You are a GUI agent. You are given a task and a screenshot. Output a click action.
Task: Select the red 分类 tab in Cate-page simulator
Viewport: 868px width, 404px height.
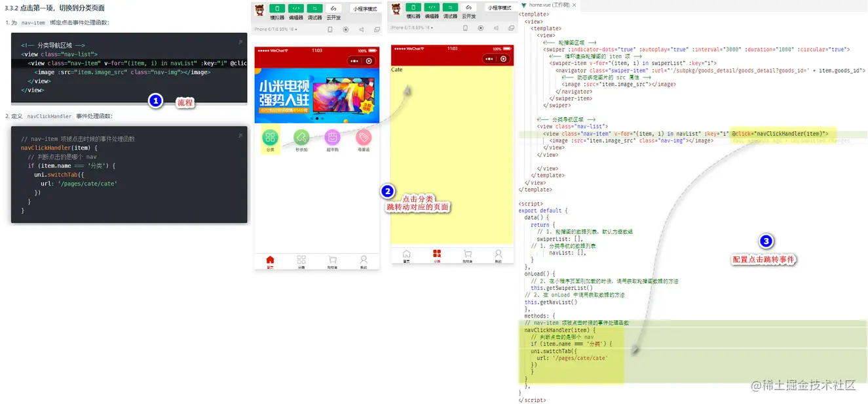pyautogui.click(x=437, y=256)
